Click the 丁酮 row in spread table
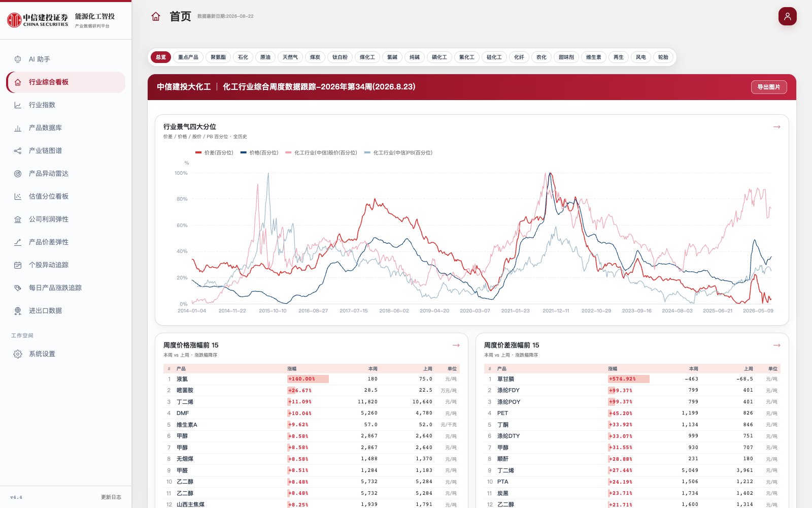 [632, 425]
